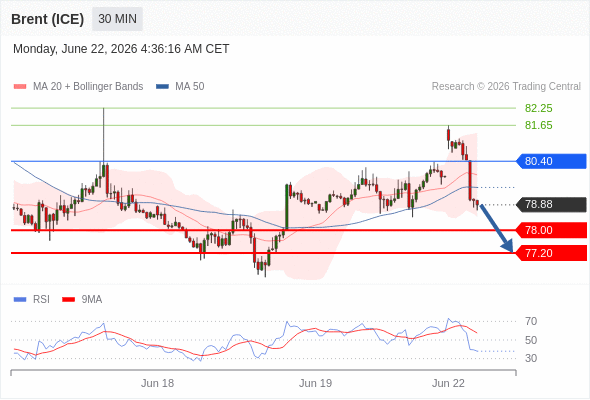Viewport: 590px width, 400px height.
Task: Click the RSI 70 axis value
Action: point(531,321)
